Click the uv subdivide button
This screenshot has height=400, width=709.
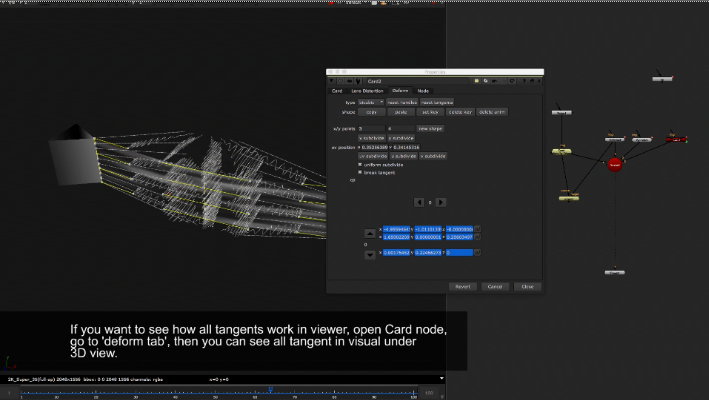[x=374, y=156]
